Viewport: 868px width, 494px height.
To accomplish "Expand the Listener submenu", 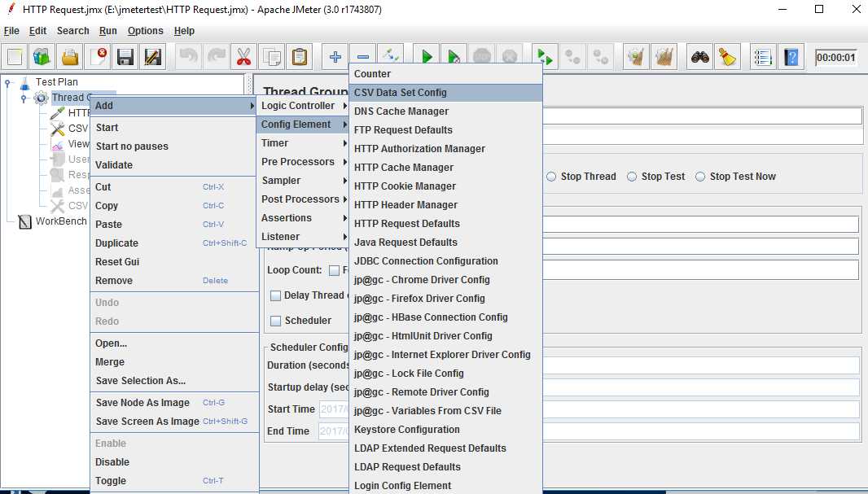I will pyautogui.click(x=304, y=237).
